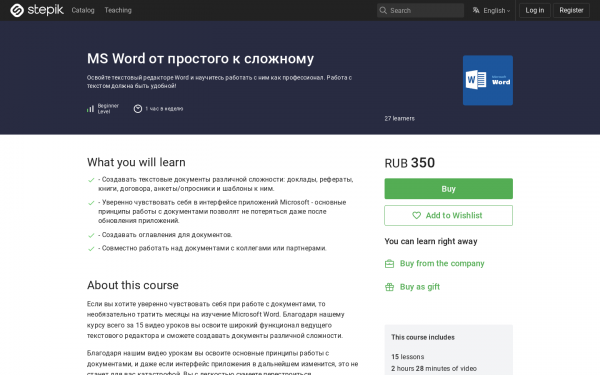Click the 15 lessons text
600x375 pixels.
408,357
